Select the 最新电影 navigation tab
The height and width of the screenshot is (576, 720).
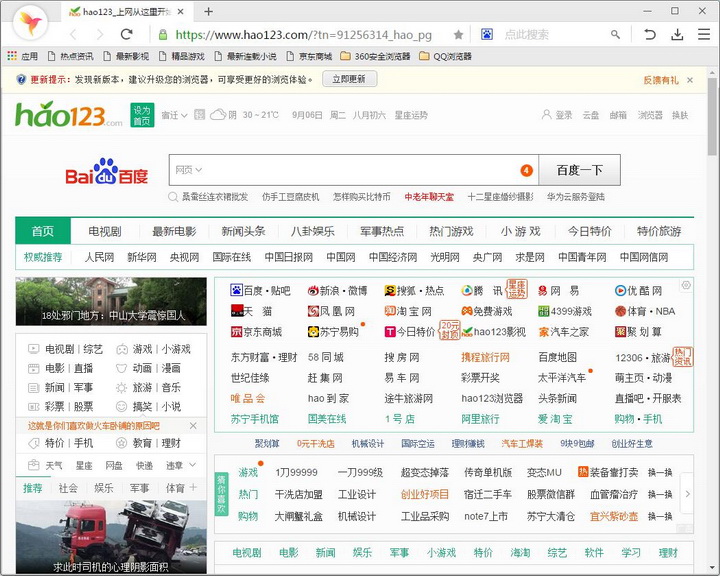(x=174, y=231)
